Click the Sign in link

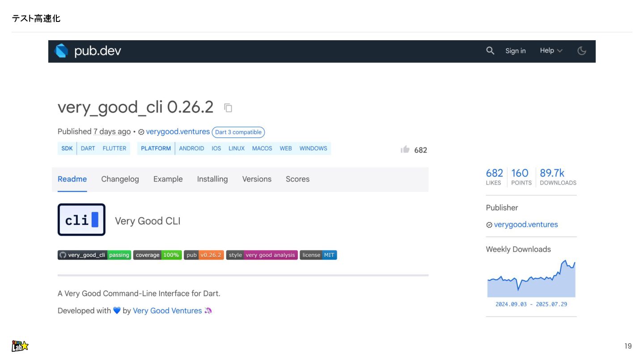click(516, 51)
